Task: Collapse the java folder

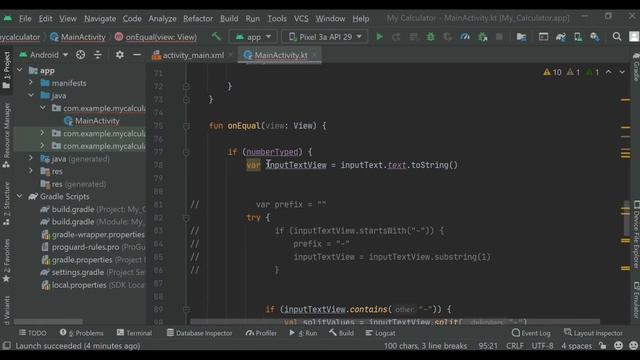Action: 31,96
